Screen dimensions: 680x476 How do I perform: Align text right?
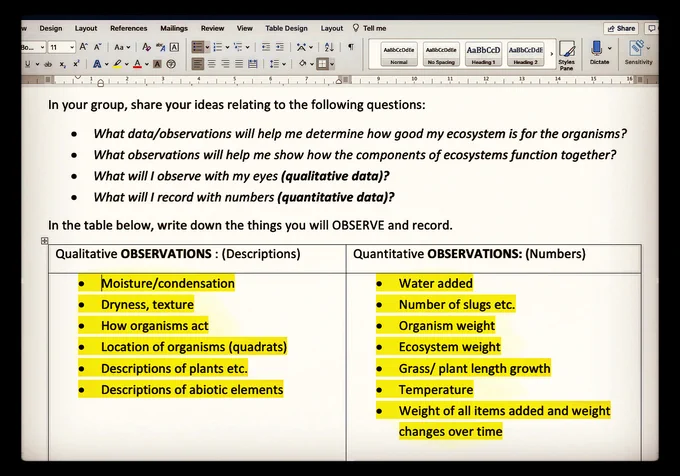(x=225, y=64)
